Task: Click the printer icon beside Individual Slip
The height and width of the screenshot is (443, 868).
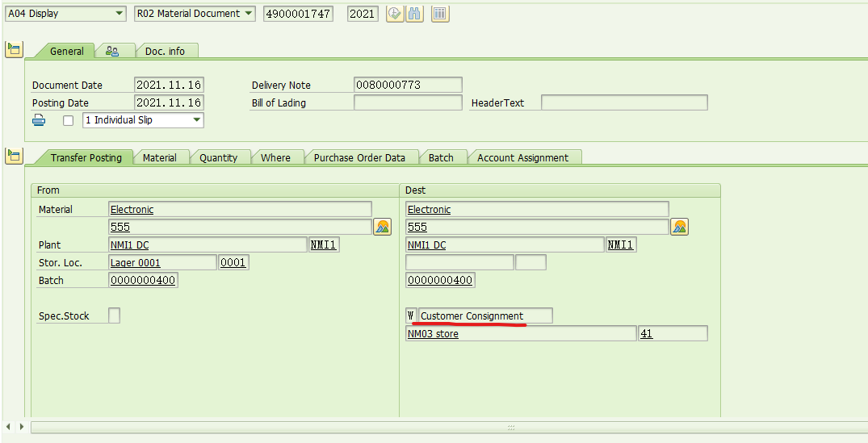Action: point(39,120)
